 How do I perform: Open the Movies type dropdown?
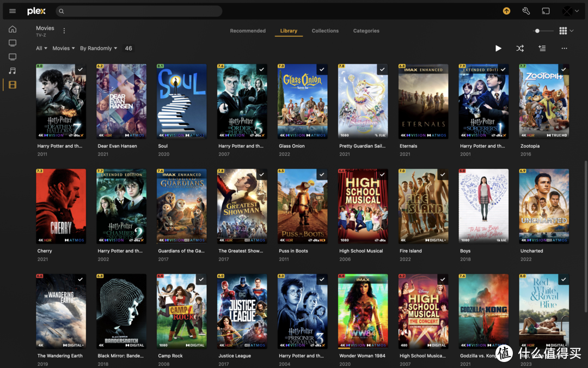tap(64, 48)
